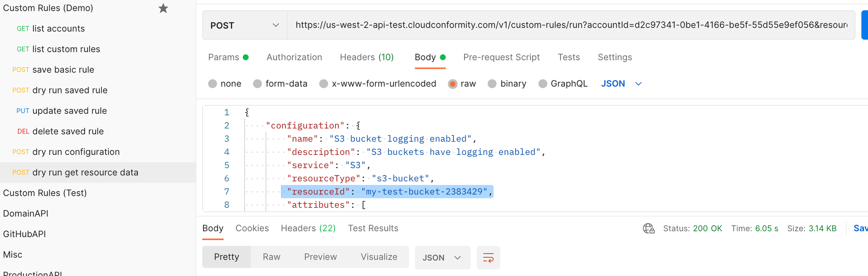Open the Pre-request Script tab
Viewport: 868px width, 276px height.
(x=501, y=57)
